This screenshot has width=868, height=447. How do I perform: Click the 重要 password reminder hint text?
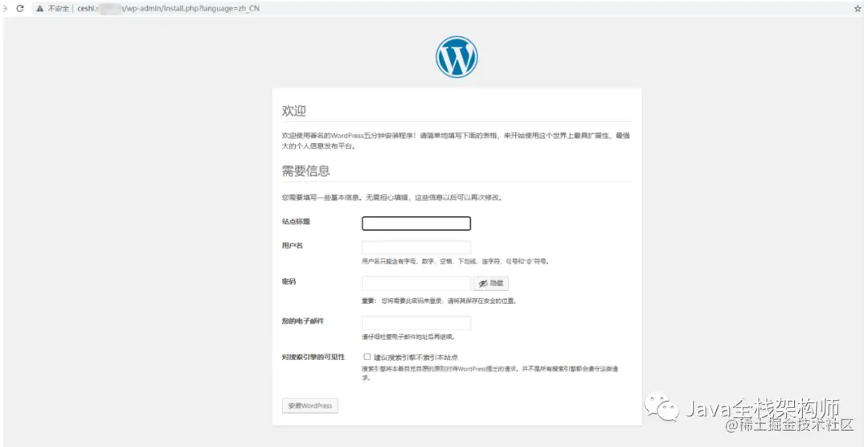(440, 301)
